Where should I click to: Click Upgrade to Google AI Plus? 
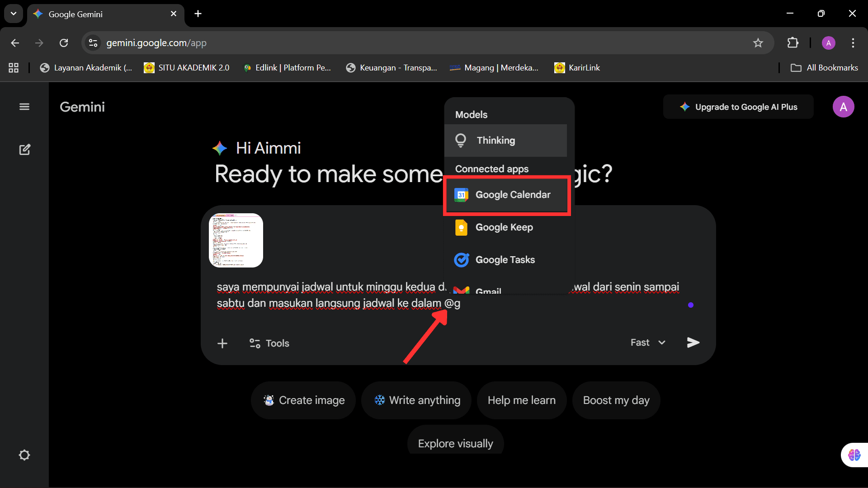coord(738,107)
